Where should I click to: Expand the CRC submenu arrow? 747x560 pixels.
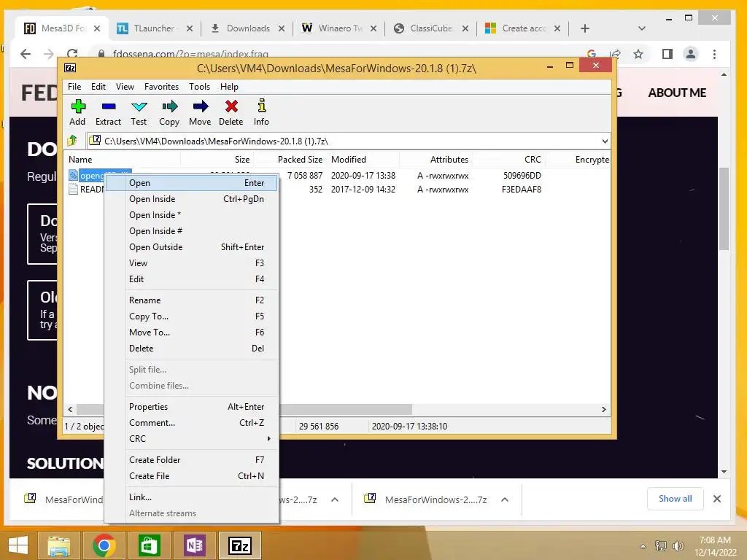(x=268, y=438)
